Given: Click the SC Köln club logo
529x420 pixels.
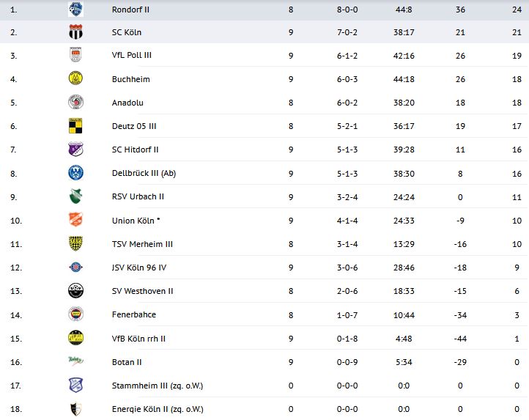Looking at the screenshot, I should tap(75, 32).
